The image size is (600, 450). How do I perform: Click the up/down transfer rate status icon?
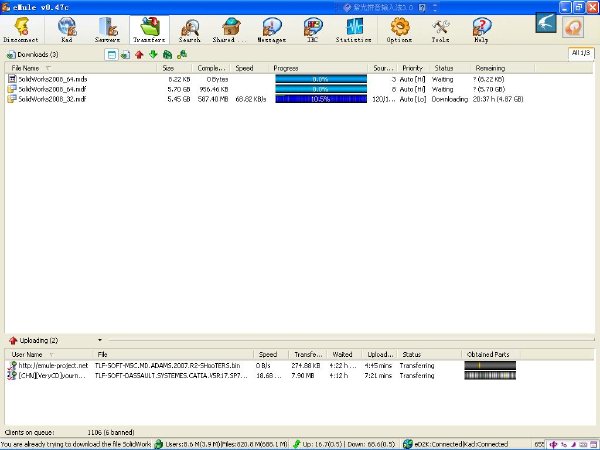pos(297,444)
